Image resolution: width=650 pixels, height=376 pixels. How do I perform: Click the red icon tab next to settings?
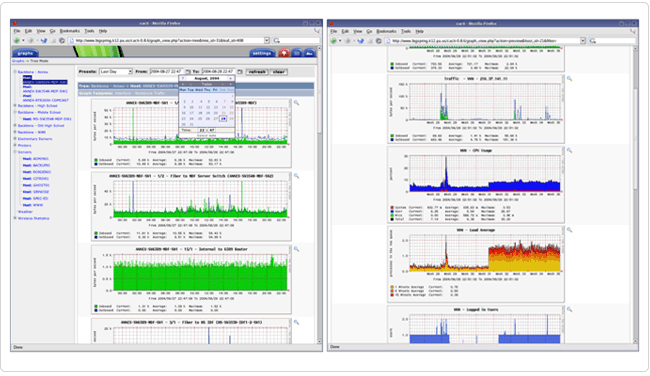284,53
